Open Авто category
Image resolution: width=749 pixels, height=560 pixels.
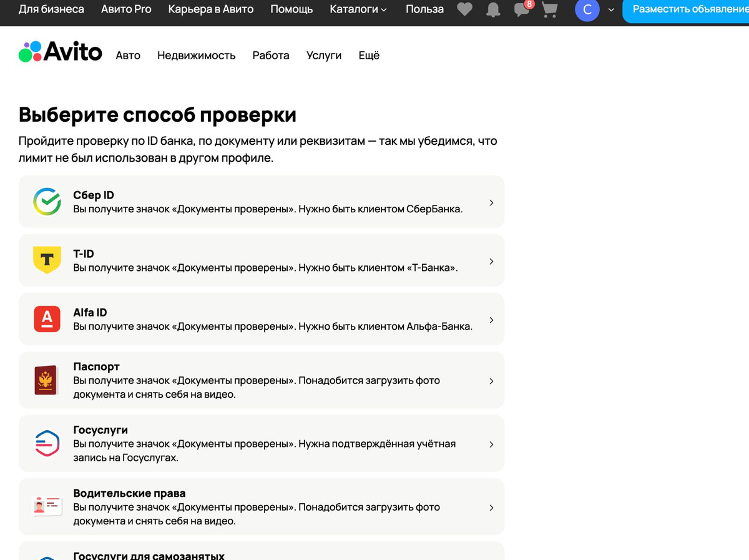pos(128,56)
